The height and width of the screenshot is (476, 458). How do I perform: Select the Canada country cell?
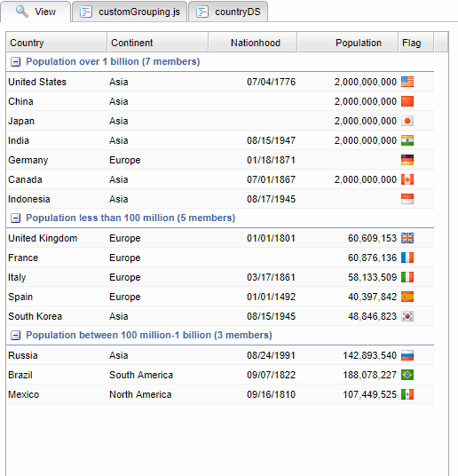pyautogui.click(x=57, y=179)
